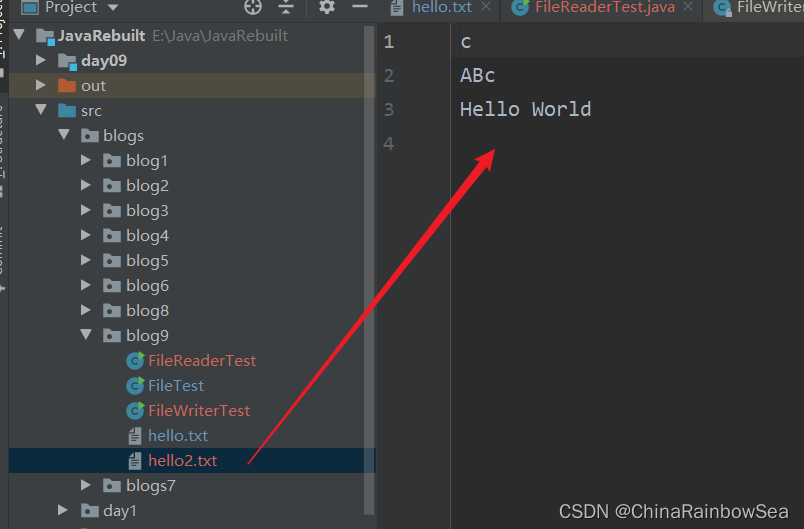
Task: Select the blue src folder icon
Action: 67,110
